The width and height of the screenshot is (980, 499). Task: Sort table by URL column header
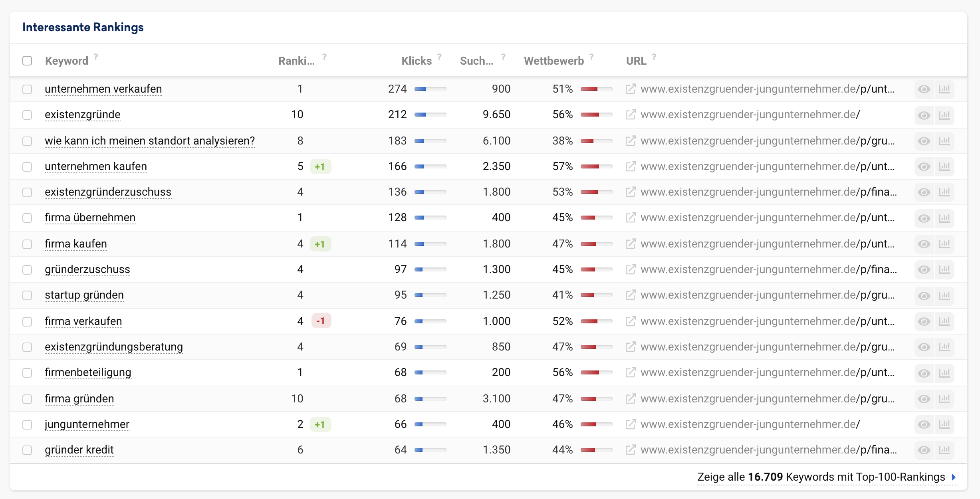pos(636,61)
